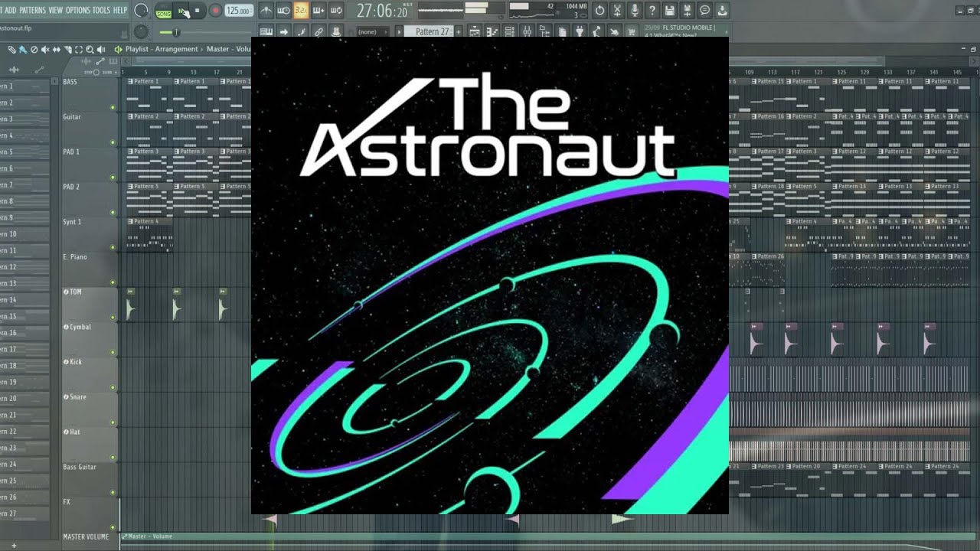Click the arrow left of Pattern 27
The image size is (980, 551).
point(399,32)
